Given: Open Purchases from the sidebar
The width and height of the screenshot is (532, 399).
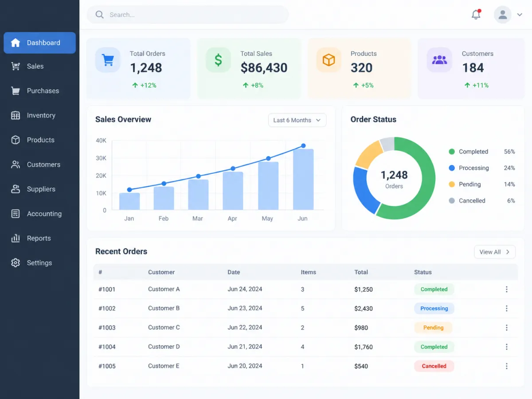Looking at the screenshot, I should 40,91.
